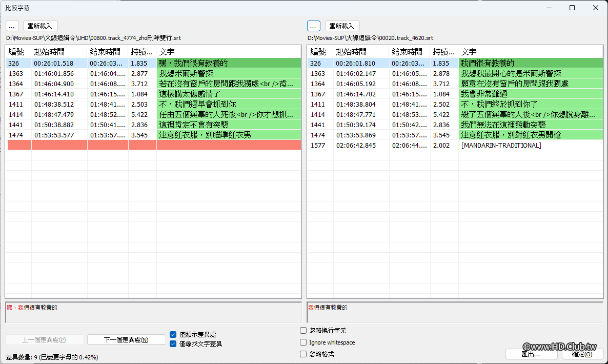Jump to next difference with 下一個差異處(N)
The height and width of the screenshot is (364, 608).
pyautogui.click(x=126, y=339)
